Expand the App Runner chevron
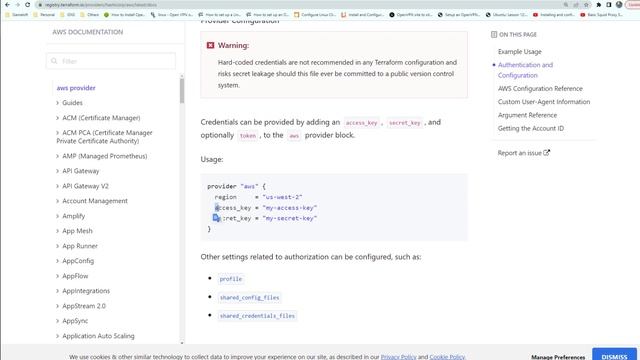Viewport: 640px width, 360px height. click(x=57, y=246)
